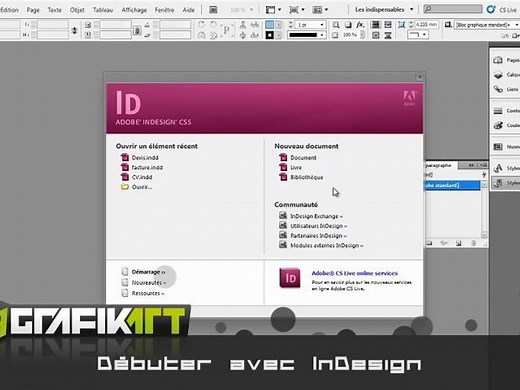Click the fx effects icon
The height and width of the screenshot is (390, 520).
(x=360, y=25)
